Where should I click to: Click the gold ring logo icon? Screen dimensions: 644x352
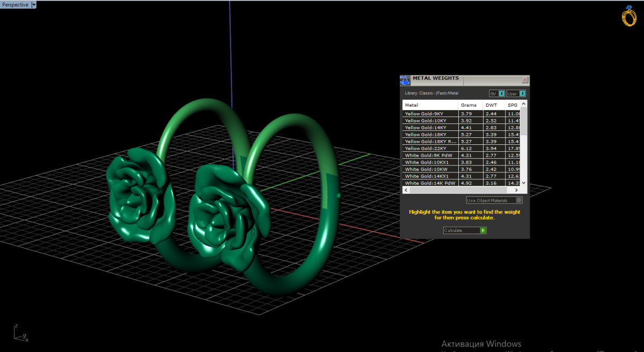pos(628,16)
